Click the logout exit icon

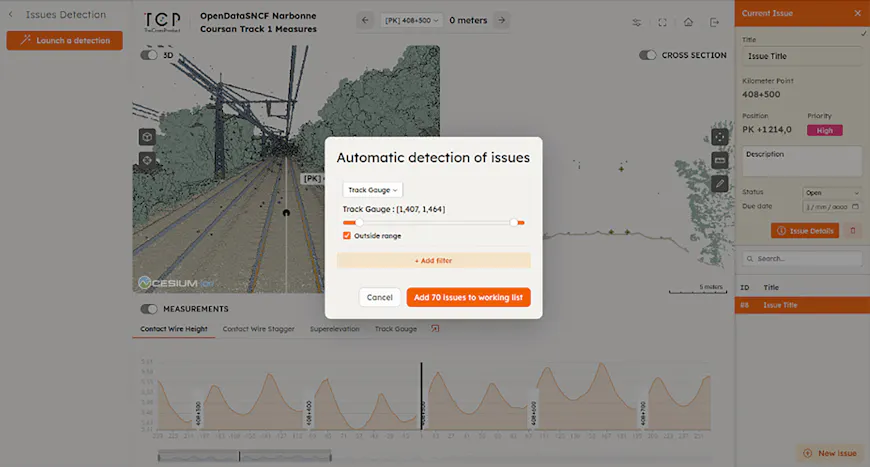714,22
